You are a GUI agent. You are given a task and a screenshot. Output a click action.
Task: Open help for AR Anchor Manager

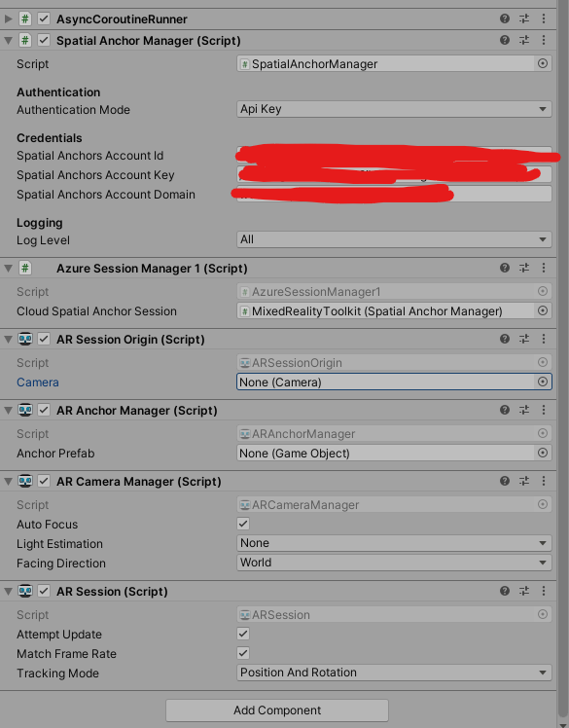tap(505, 410)
